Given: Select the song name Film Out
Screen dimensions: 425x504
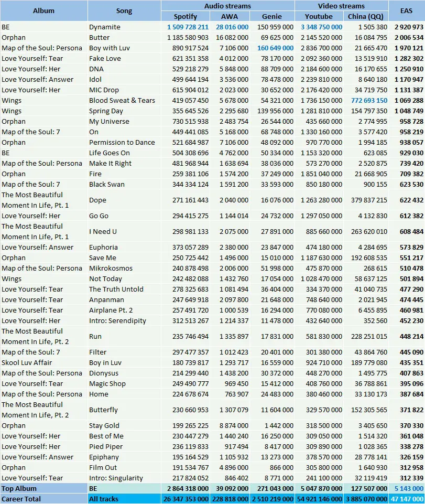Looking at the screenshot, I should (x=103, y=468).
